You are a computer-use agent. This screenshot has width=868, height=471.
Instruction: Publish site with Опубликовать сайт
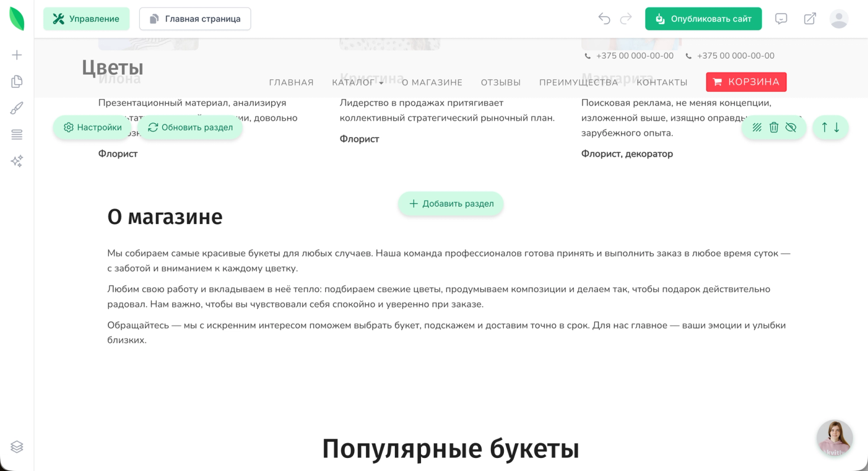[703, 19]
